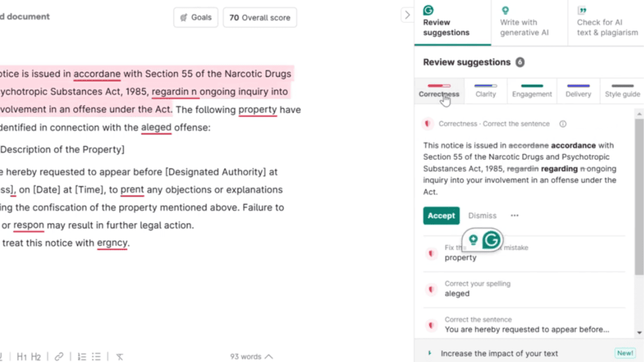Open more options via the three-dot menu
Viewport: 644px width, 362px height.
pos(514,216)
